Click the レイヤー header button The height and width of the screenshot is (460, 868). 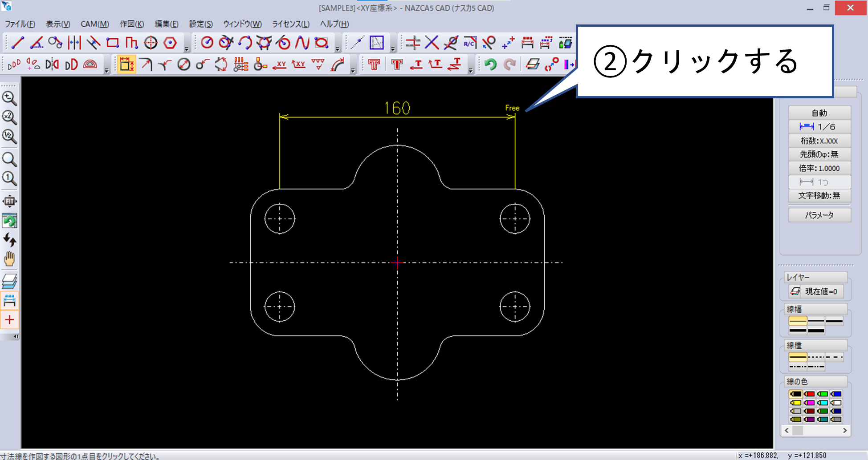click(x=815, y=278)
